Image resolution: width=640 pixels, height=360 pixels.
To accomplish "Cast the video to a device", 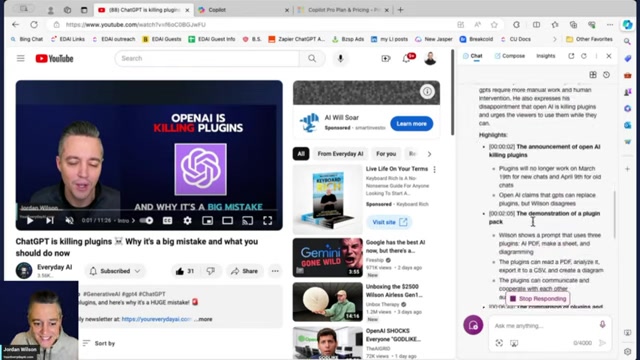I will point(247,220).
